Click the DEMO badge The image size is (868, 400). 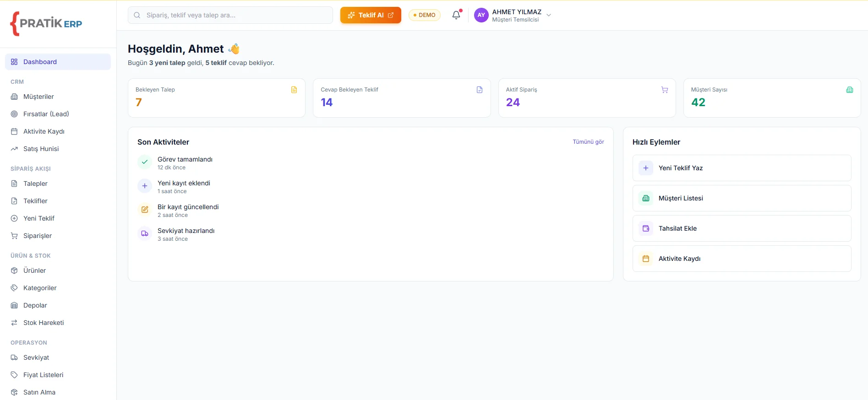[424, 15]
